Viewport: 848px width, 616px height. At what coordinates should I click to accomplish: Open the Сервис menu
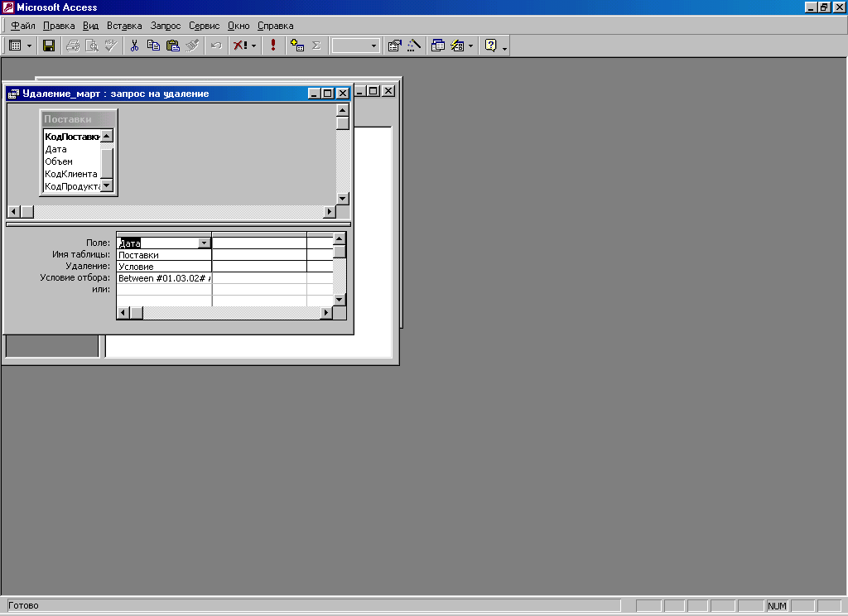point(204,26)
